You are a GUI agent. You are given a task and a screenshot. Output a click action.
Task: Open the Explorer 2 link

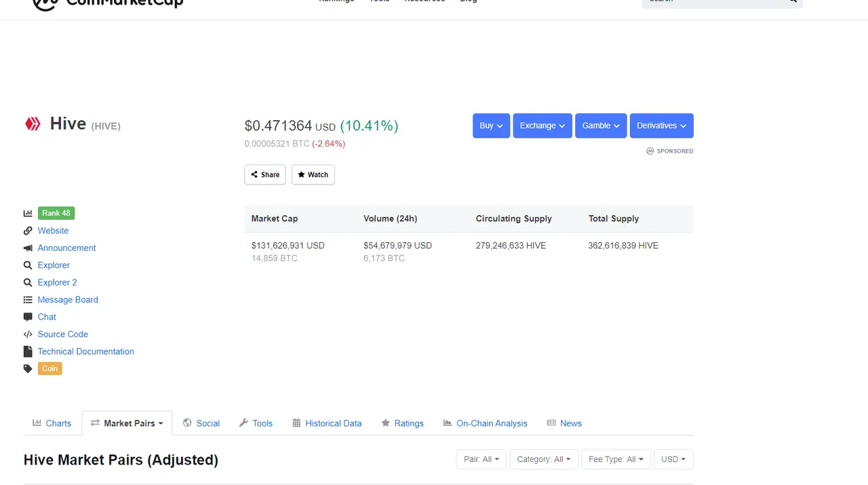coord(57,282)
